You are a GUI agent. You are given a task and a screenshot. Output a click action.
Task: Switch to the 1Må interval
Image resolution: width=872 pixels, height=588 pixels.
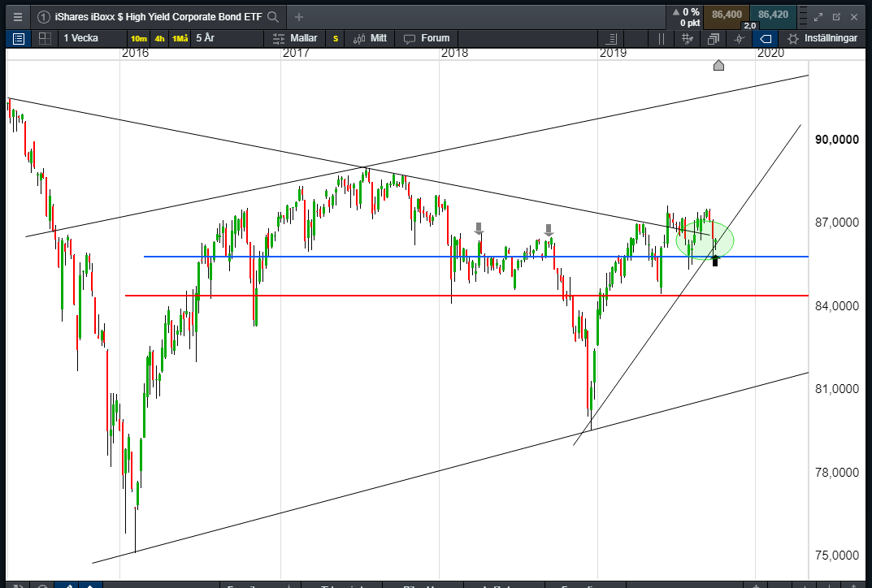(180, 39)
